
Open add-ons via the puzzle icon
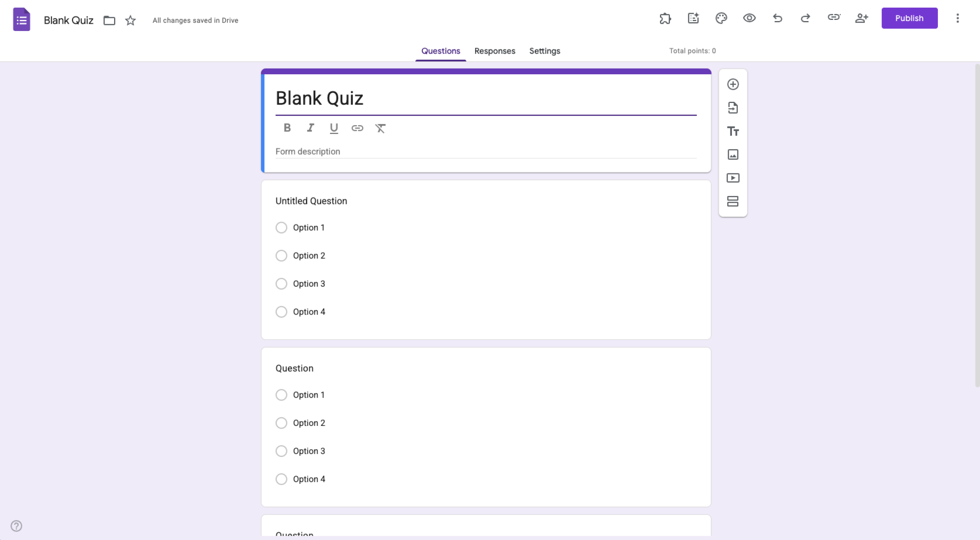point(665,18)
